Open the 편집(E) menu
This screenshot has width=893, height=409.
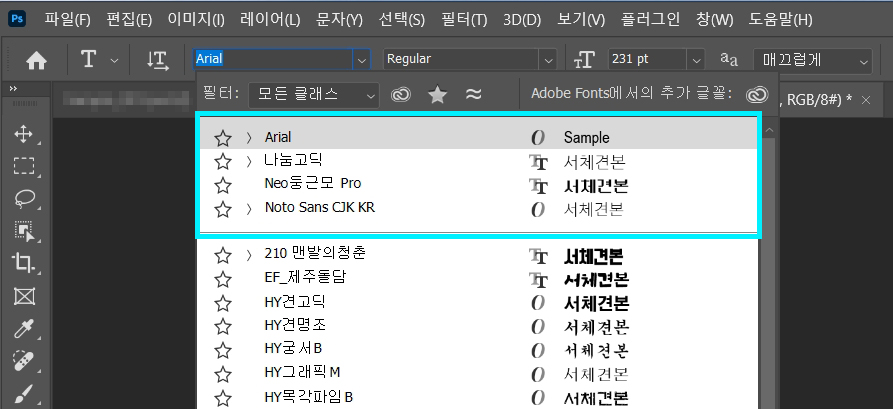[x=129, y=20]
